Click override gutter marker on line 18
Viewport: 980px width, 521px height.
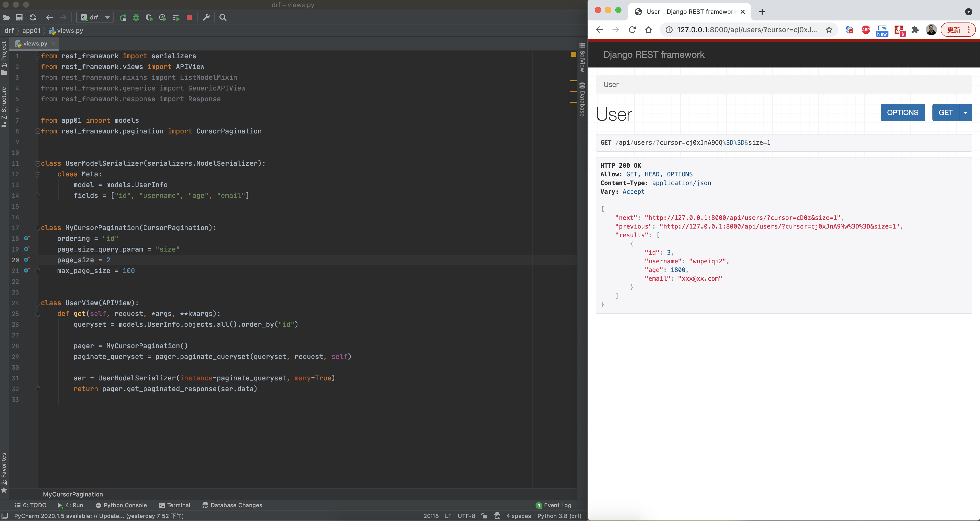27,239
